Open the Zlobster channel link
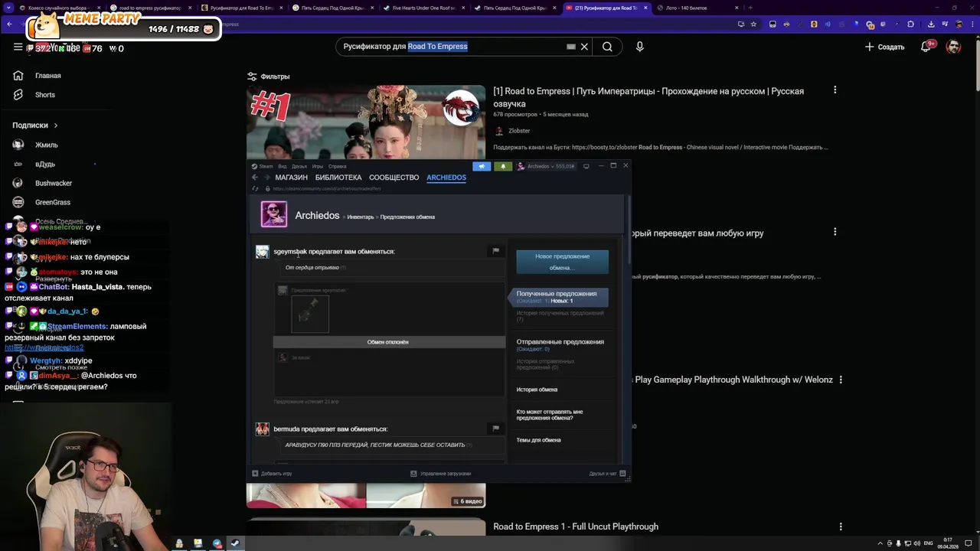 (x=519, y=131)
